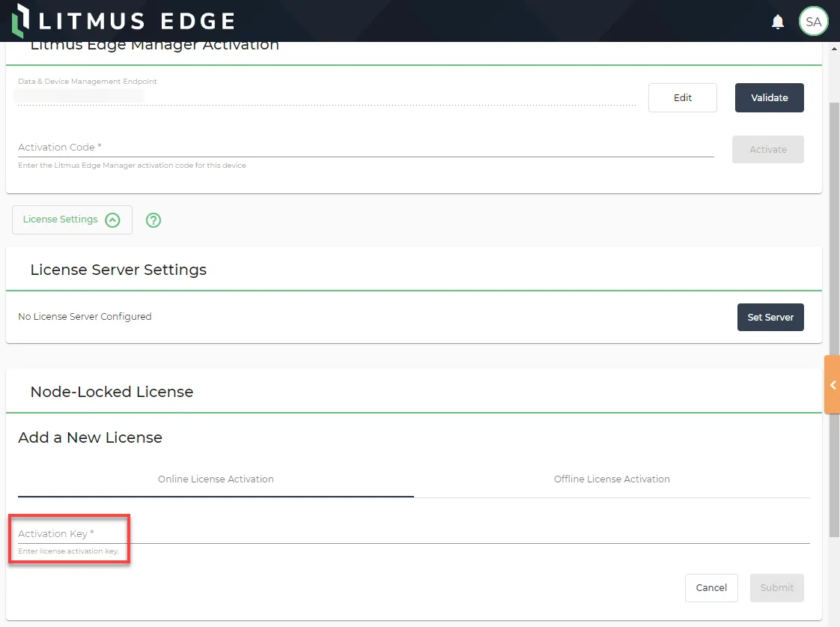This screenshot has height=627, width=840.
Task: Open the SA user avatar menu
Action: click(x=813, y=22)
